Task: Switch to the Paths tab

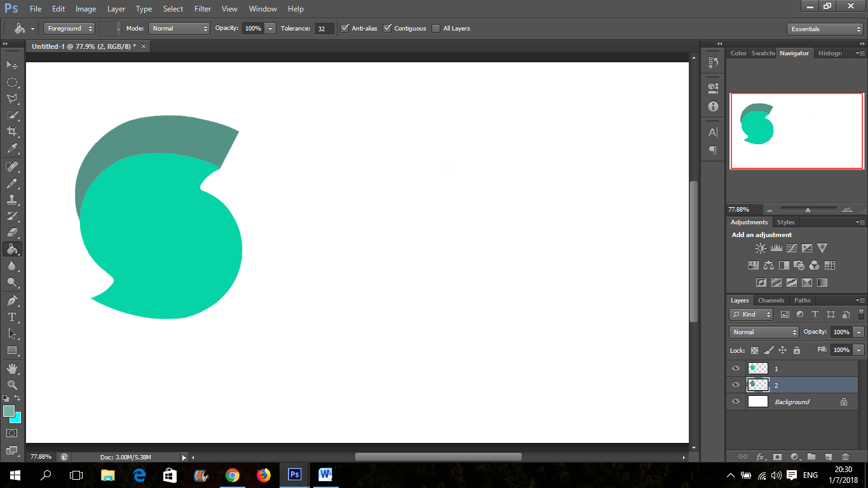Action: [803, 301]
